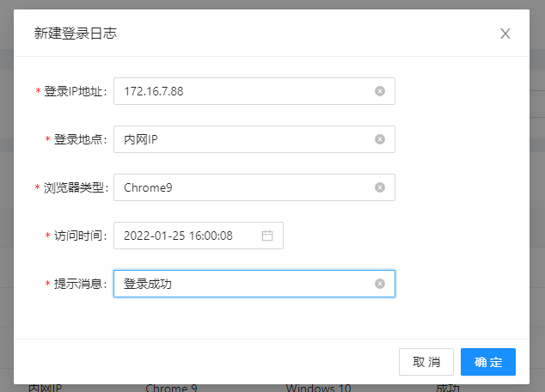Confirm with the 确定 button

[488, 362]
